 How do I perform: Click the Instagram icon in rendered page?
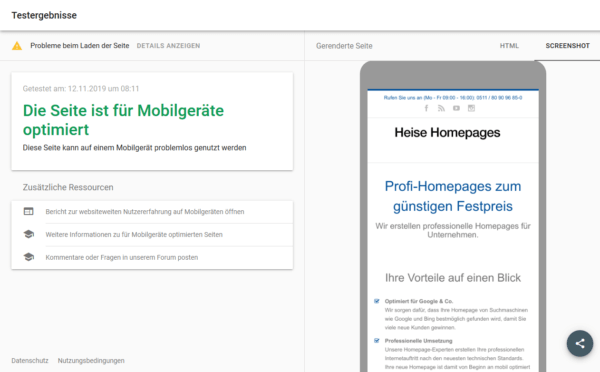471,108
